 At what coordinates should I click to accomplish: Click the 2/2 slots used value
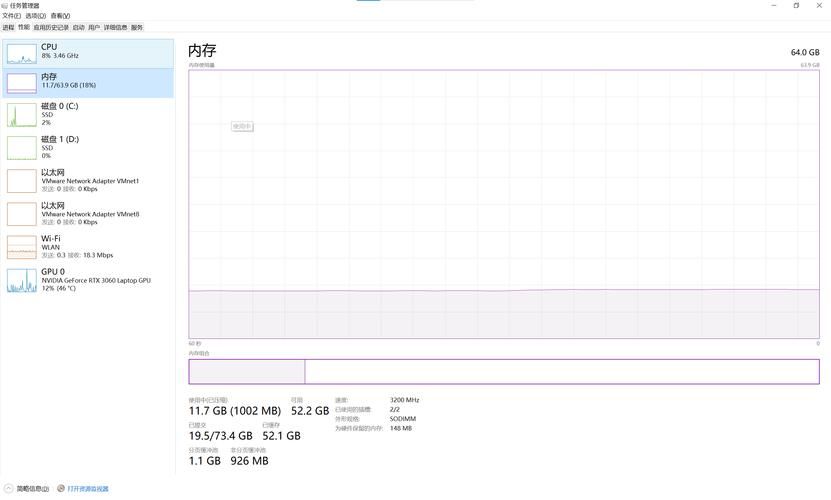[x=395, y=409]
